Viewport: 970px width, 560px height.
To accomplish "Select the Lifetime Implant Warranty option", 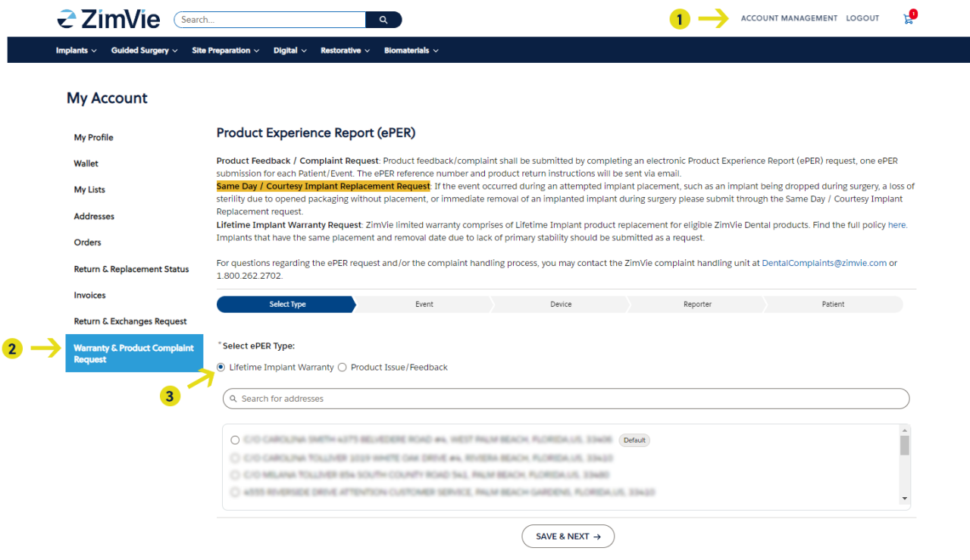I will pos(221,367).
